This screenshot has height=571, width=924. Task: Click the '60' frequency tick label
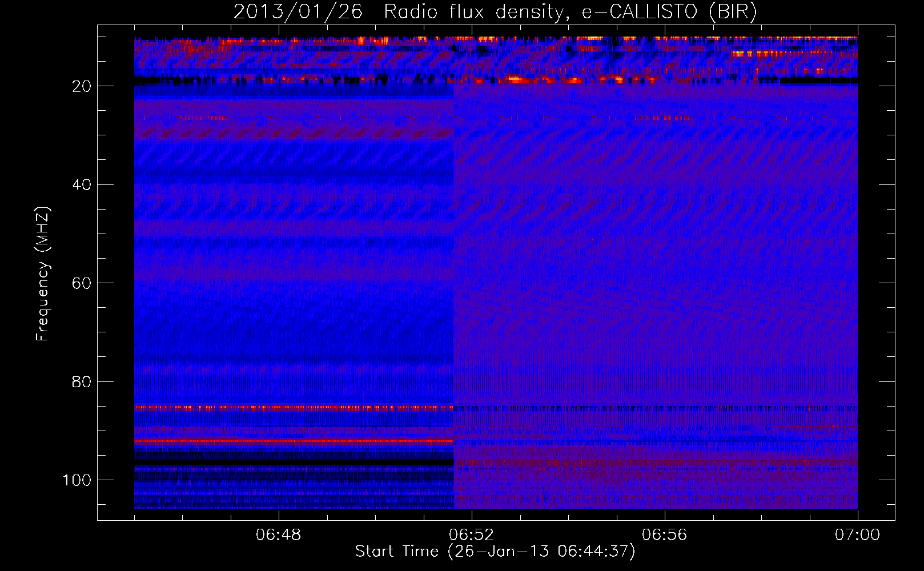[82, 283]
